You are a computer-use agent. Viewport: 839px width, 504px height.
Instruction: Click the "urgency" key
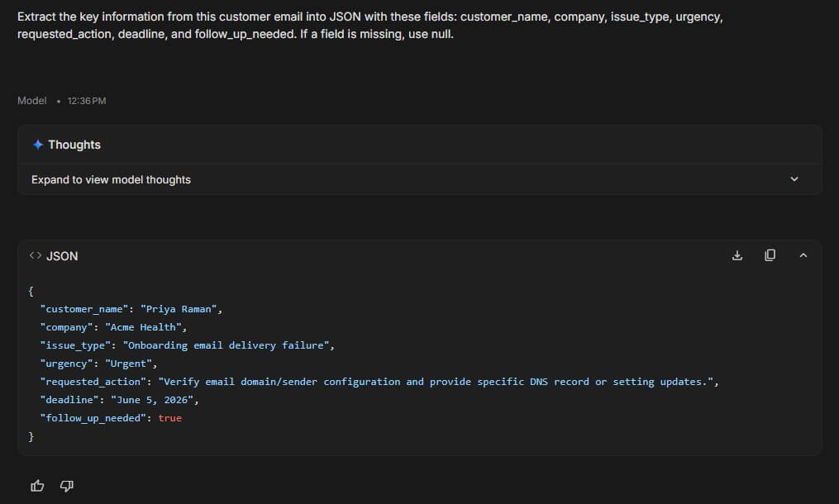66,364
